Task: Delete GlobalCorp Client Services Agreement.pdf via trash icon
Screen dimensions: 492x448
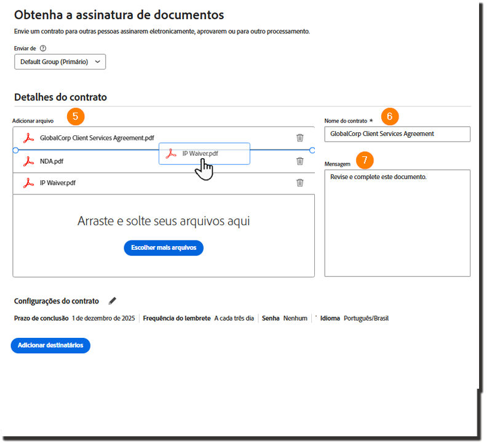Action: click(x=300, y=138)
